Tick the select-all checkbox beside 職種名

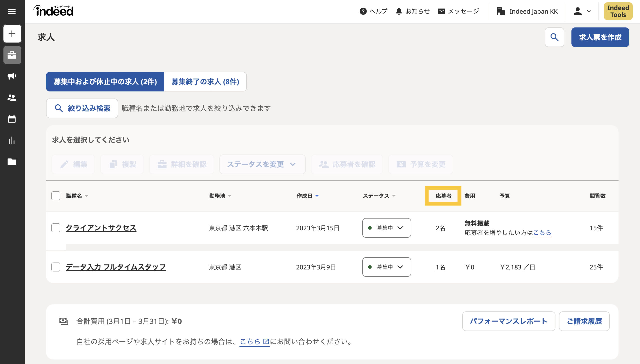pos(56,196)
